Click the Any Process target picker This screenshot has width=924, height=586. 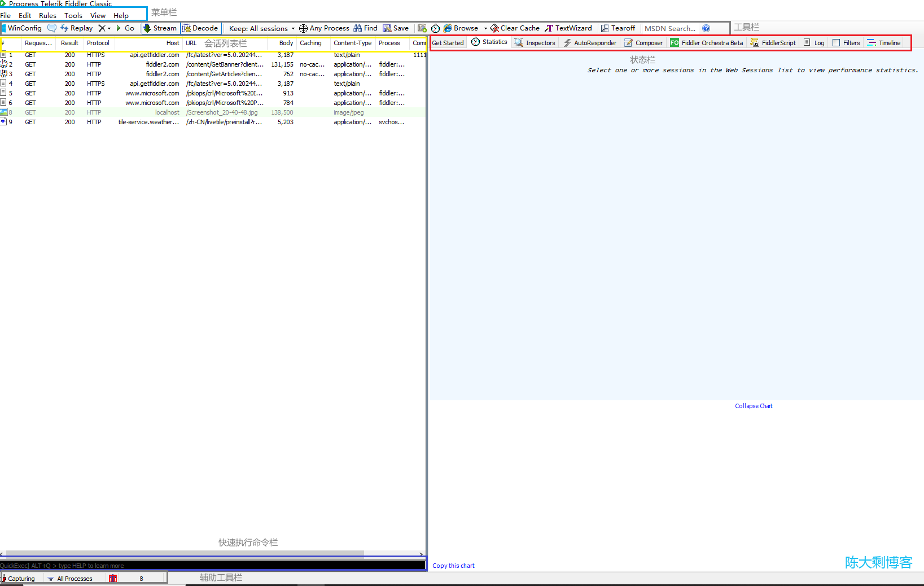coord(324,28)
